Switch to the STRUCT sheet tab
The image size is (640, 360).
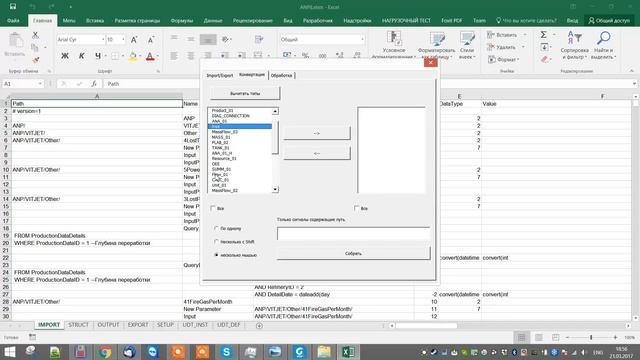point(78,325)
